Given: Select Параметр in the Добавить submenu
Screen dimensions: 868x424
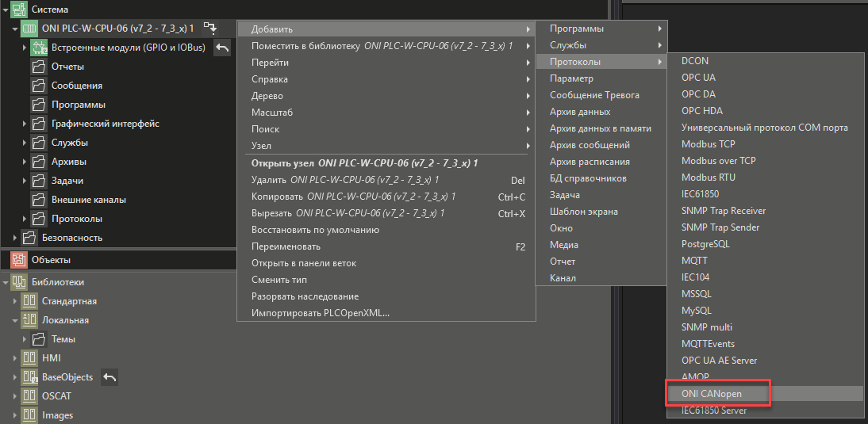Looking at the screenshot, I should point(601,78).
